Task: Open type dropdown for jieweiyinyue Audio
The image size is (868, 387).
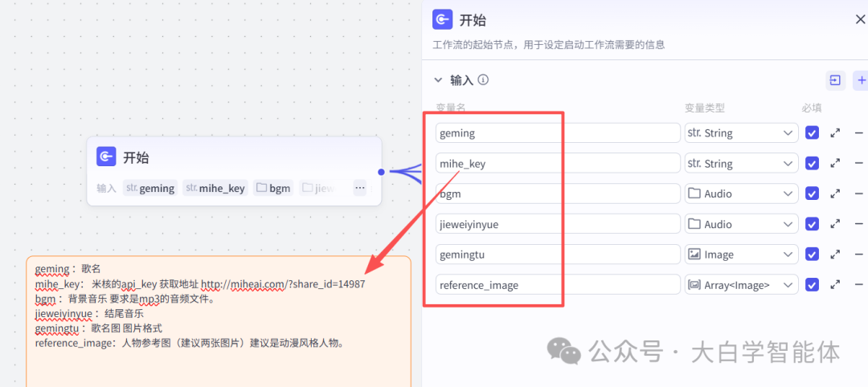Action: [741, 224]
